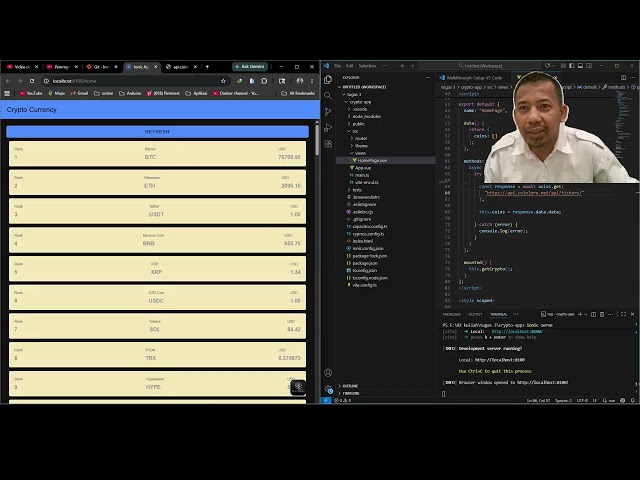Open Chrome apps grid in bookmarks bar
This screenshot has width=640, height=480.
[x=7, y=93]
